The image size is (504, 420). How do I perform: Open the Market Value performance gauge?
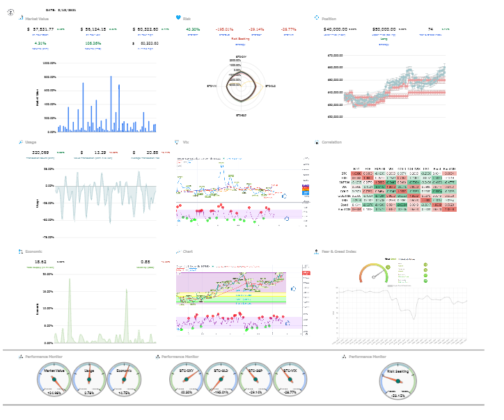point(54,379)
